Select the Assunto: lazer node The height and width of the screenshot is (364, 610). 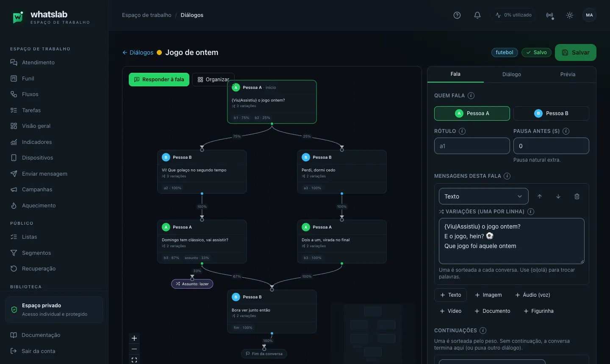pos(192,284)
